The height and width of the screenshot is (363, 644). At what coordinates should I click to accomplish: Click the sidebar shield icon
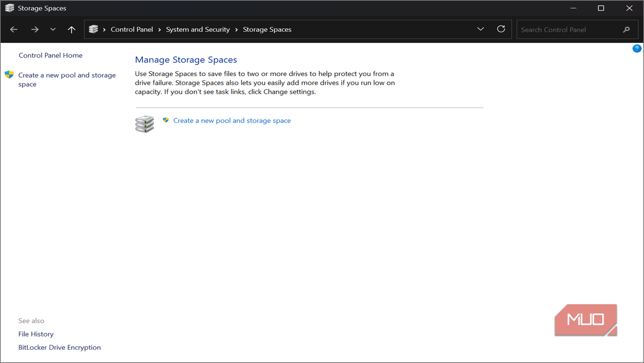9,75
